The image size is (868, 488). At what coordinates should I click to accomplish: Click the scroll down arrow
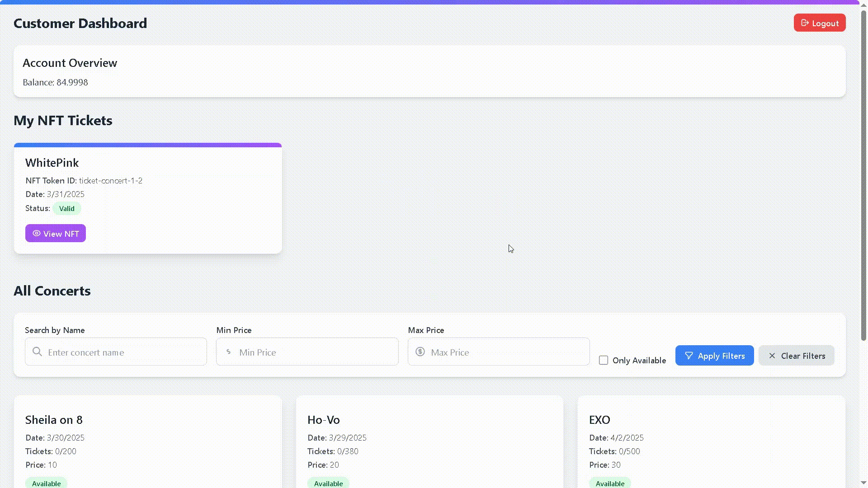click(863, 483)
